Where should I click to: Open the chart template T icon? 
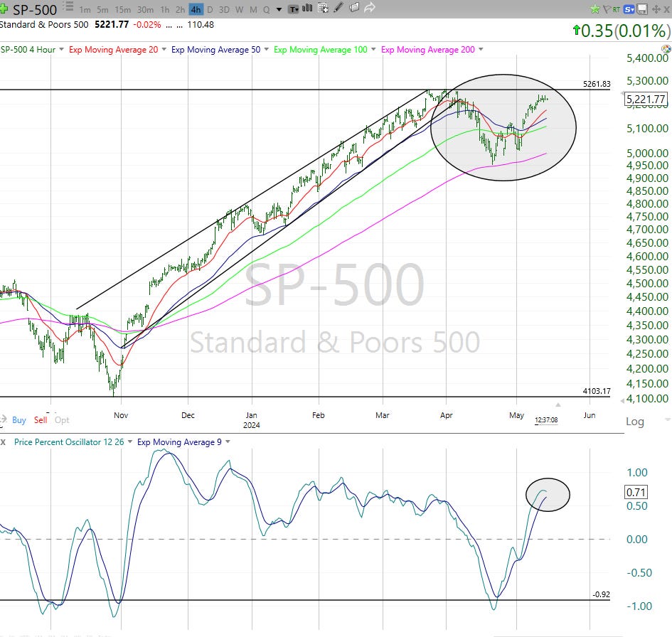point(294,9)
